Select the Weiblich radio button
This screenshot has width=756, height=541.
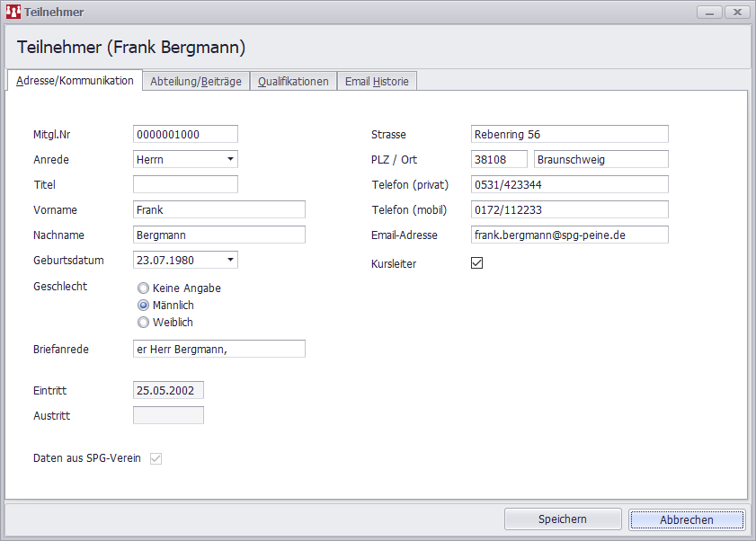click(x=143, y=322)
